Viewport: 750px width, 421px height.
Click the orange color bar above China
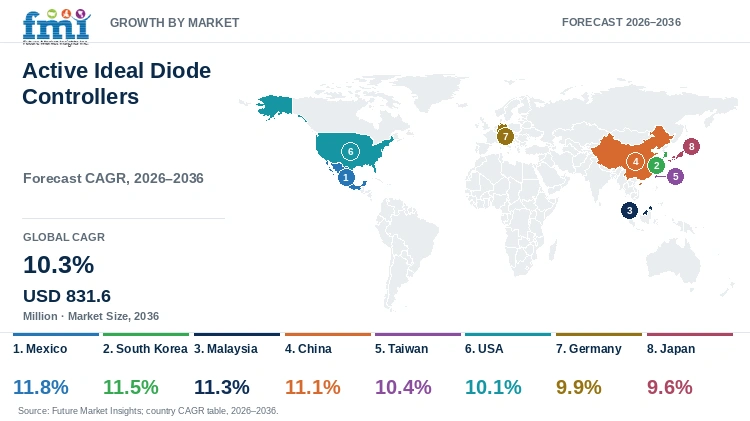point(328,334)
